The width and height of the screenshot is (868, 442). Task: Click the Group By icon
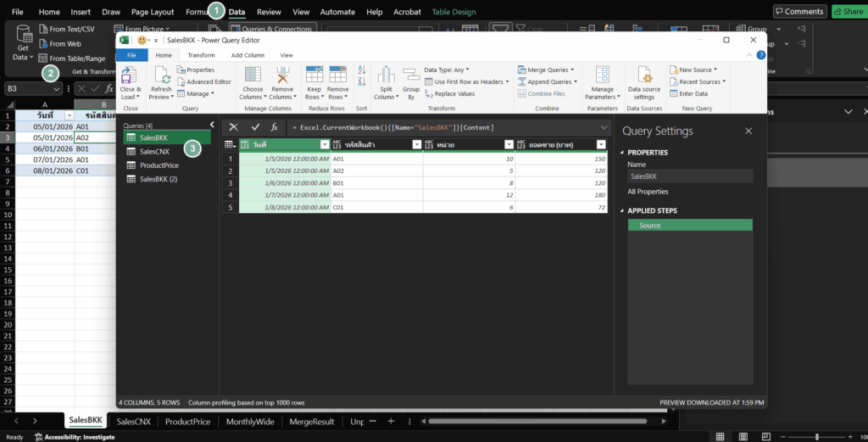click(411, 75)
